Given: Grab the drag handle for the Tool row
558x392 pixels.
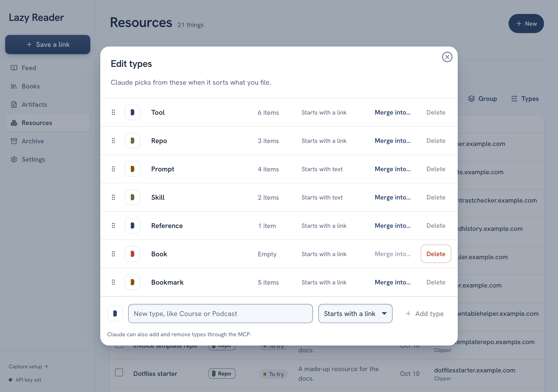Looking at the screenshot, I should [113, 112].
